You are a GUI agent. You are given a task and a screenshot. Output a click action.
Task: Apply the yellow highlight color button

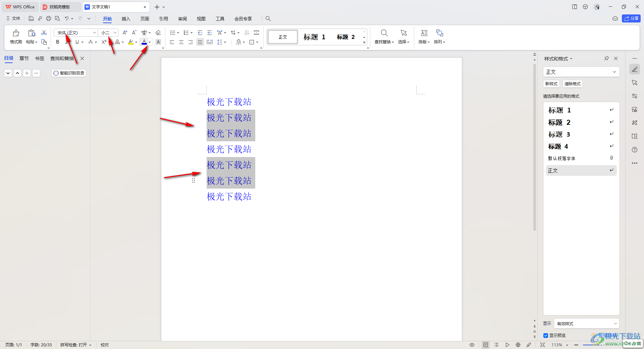[131, 42]
